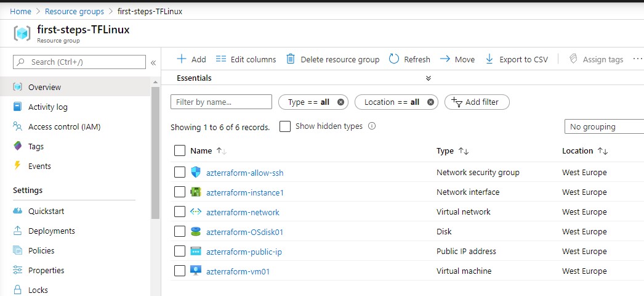Click the Refresh icon in the toolbar
Viewport: 644px width, 296px height.
(393, 59)
